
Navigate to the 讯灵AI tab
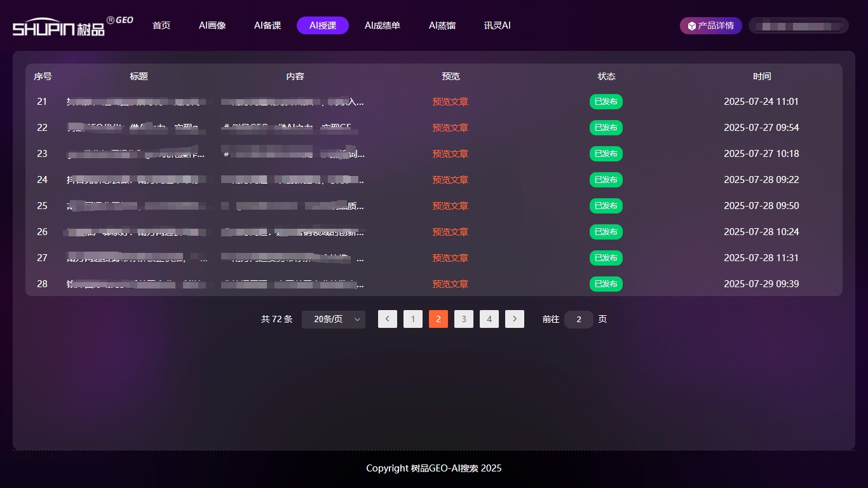tap(498, 25)
